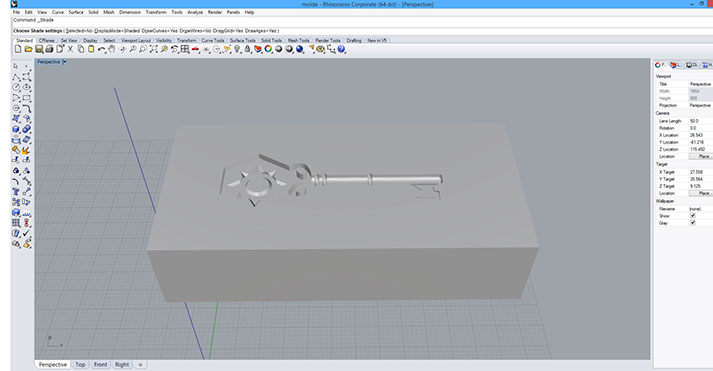
Task: Toggle the Wallpaper Show checkbox
Action: coord(693,216)
